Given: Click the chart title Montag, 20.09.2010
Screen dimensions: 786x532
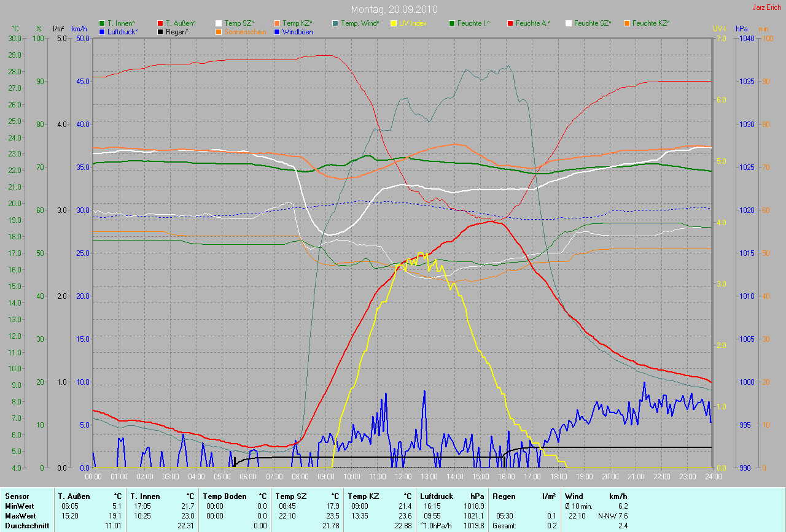Looking at the screenshot, I should tap(392, 9).
